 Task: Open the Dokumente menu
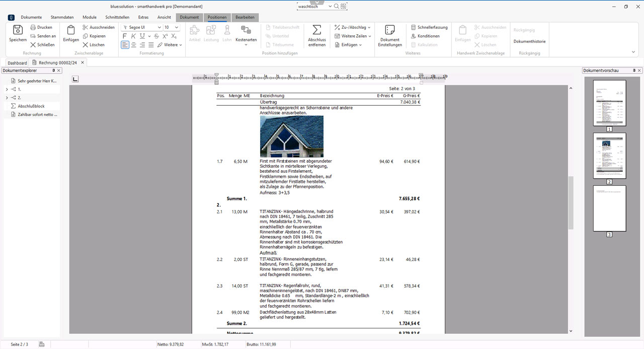(31, 17)
